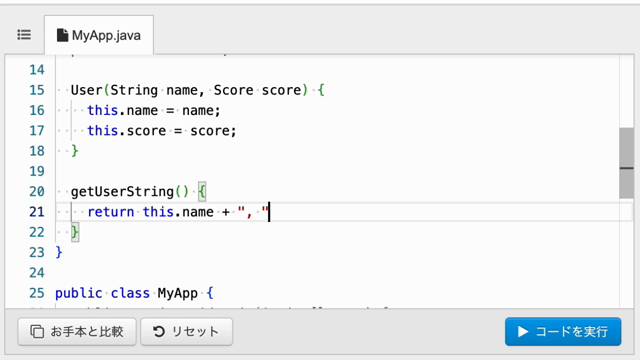The height and width of the screenshot is (360, 640).
Task: Select the MyApp.java tab
Action: click(x=99, y=35)
